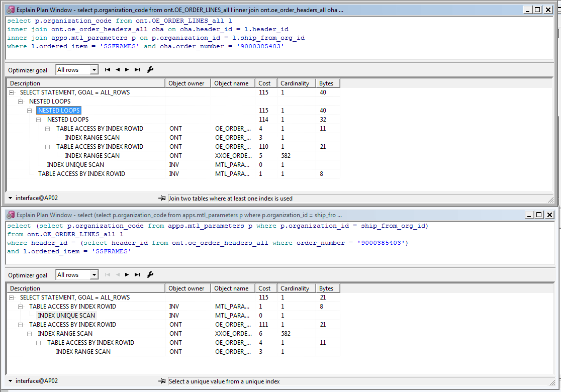561x392 pixels.
Task: Open wrench preferences icon in bottom plan window
Action: pyautogui.click(x=150, y=275)
